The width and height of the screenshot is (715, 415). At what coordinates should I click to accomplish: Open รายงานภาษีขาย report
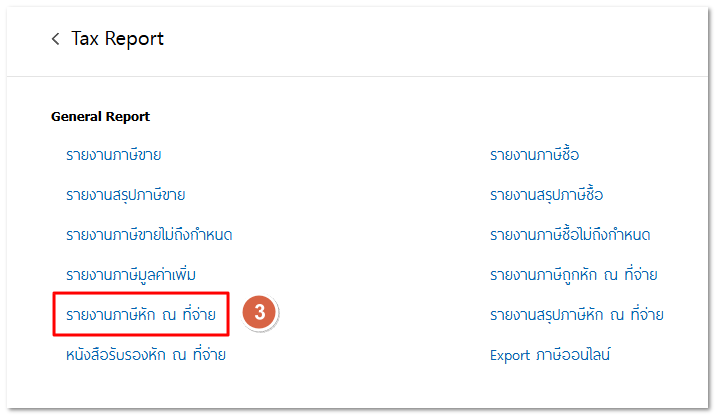pyautogui.click(x=113, y=155)
